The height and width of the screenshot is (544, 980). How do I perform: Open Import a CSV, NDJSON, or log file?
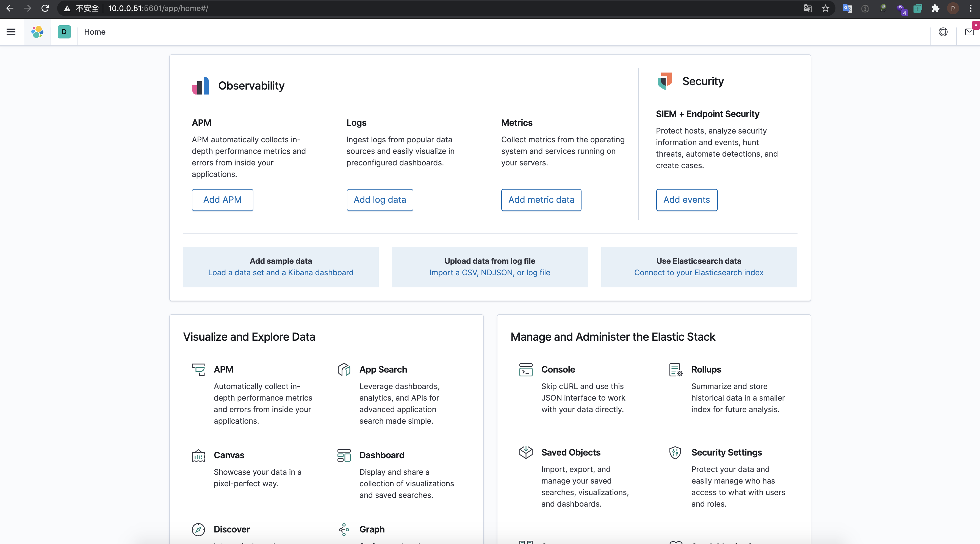tap(490, 273)
